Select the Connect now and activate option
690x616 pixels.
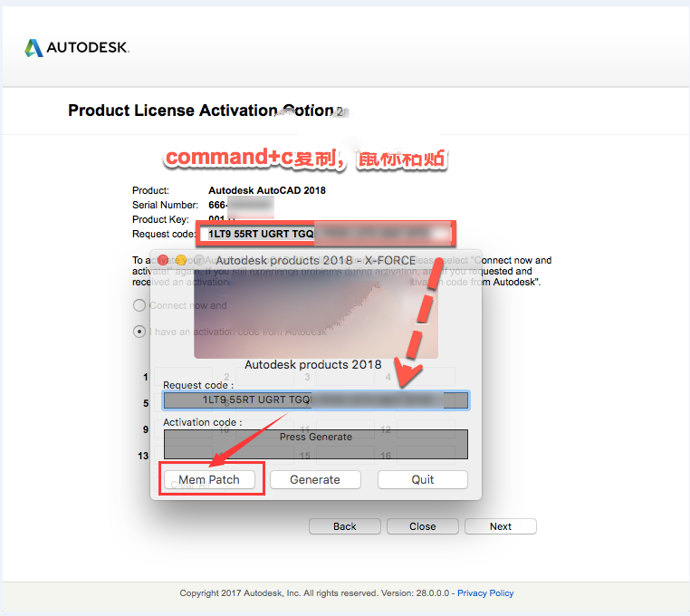click(x=139, y=305)
